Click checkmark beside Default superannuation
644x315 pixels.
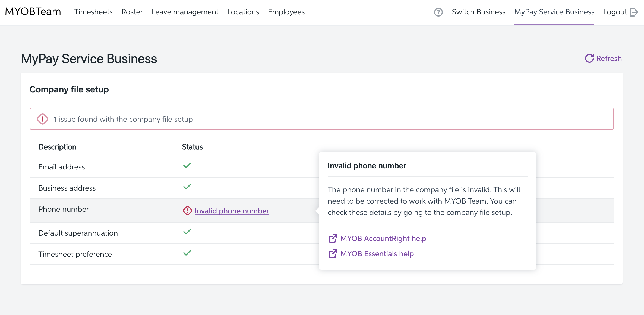click(x=187, y=232)
